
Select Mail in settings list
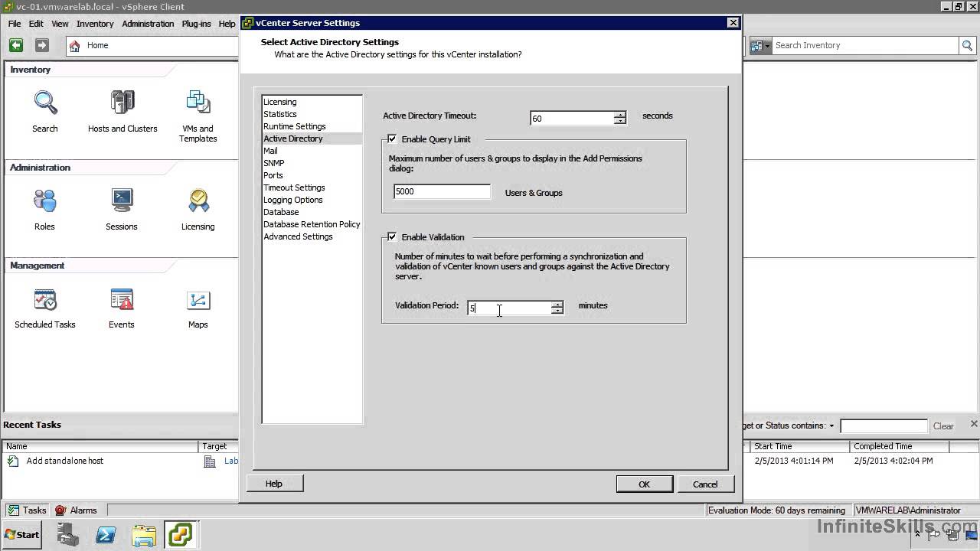tap(312, 151)
